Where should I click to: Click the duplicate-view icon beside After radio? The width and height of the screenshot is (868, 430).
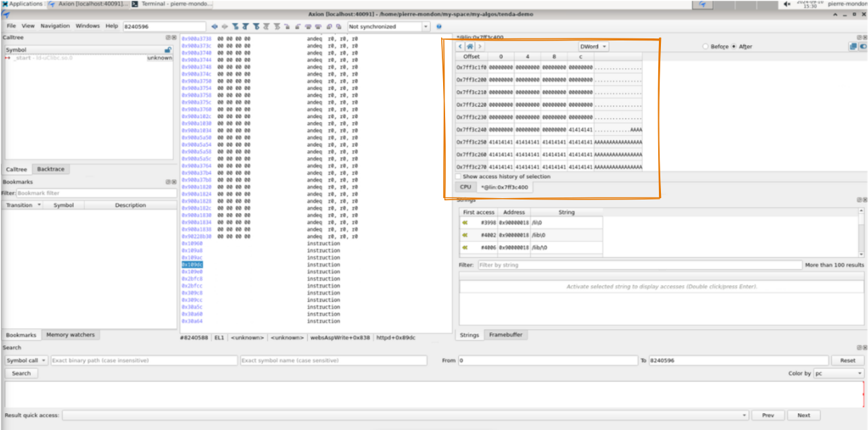853,47
